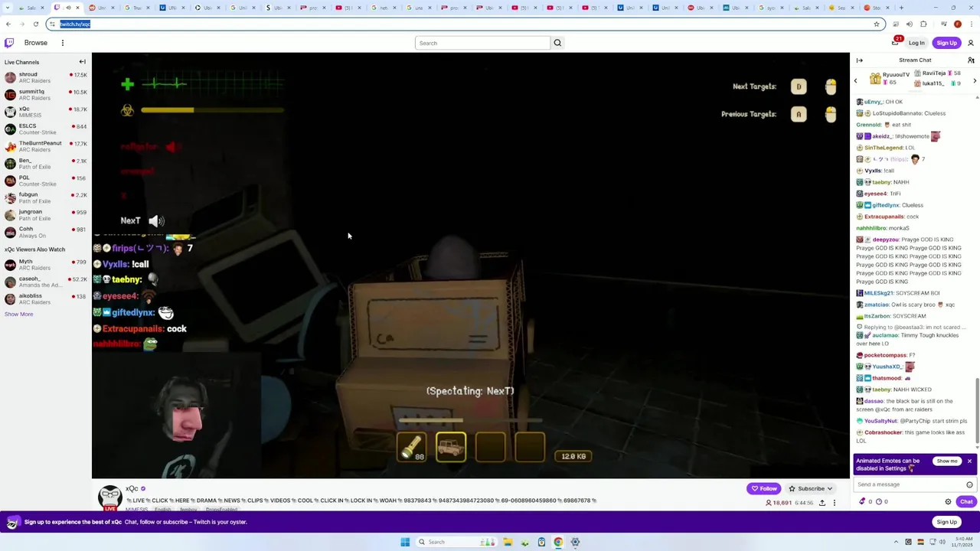Viewport: 980px width, 551px height.
Task: Open the Twitch home logo
Action: coord(9,43)
